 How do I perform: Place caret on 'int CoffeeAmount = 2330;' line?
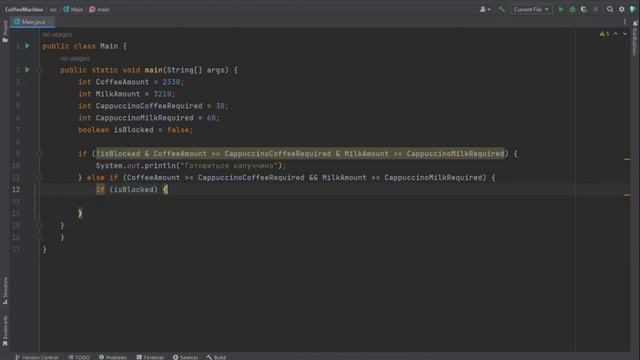pyautogui.click(x=131, y=82)
